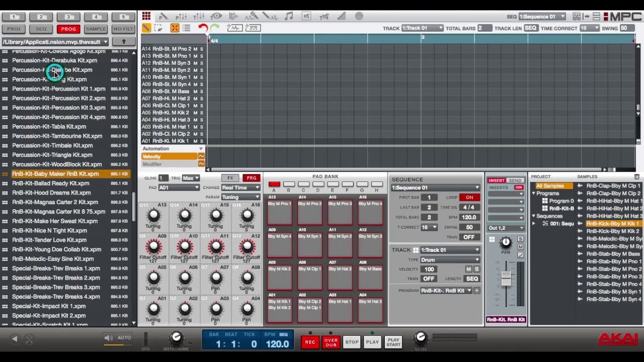Open the main grid view icon

(146, 16)
